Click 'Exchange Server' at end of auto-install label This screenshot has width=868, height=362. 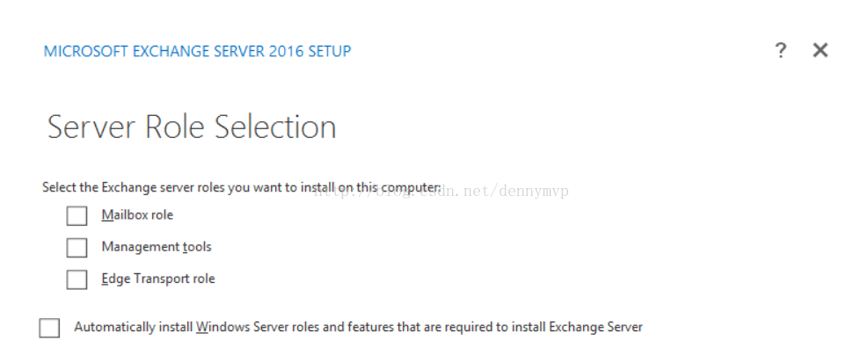click(595, 327)
